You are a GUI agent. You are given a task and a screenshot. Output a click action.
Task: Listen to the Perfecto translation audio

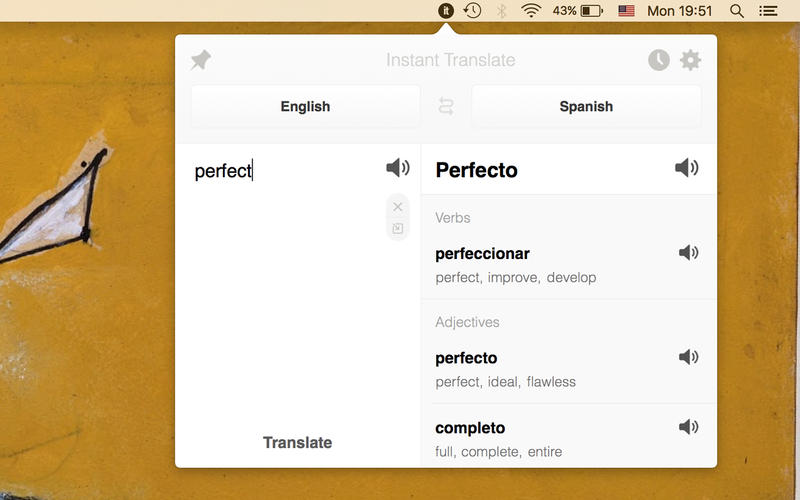[x=686, y=168]
